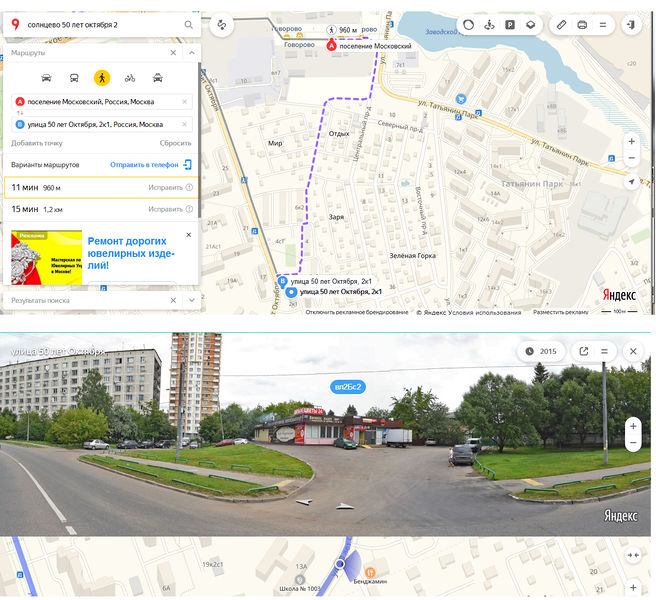The image size is (656, 600).
Task: Open the 2015 panorama date selector
Action: [x=543, y=351]
